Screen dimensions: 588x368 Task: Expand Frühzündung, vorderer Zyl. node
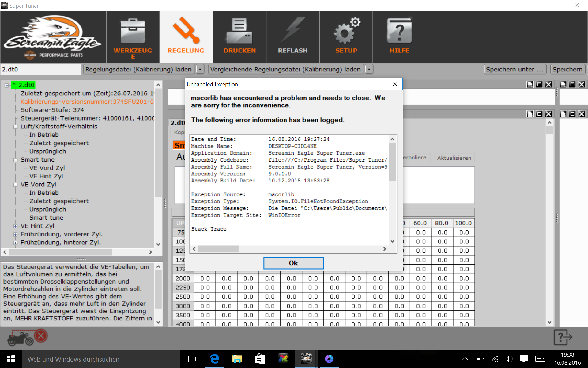point(15,234)
